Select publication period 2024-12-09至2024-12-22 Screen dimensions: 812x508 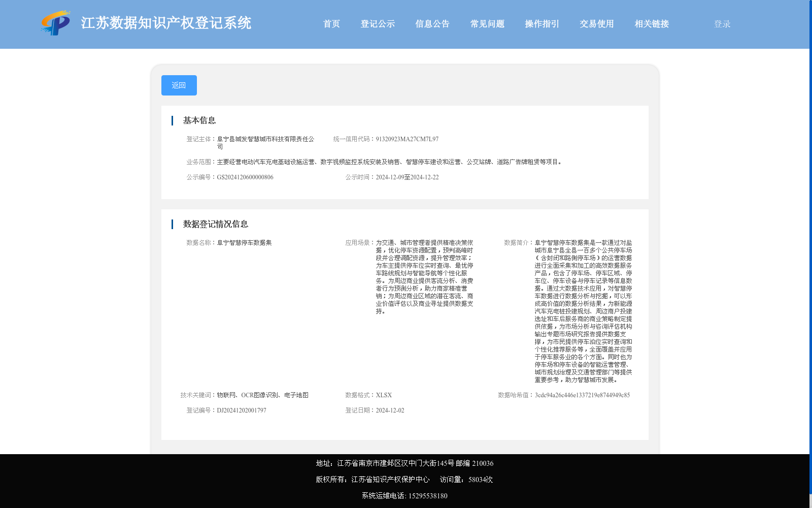click(x=407, y=177)
